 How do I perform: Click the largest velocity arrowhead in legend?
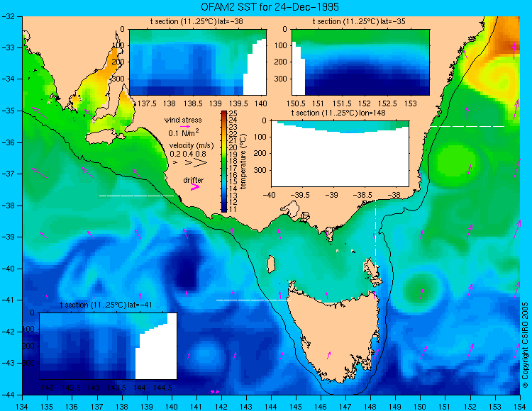click(x=201, y=163)
